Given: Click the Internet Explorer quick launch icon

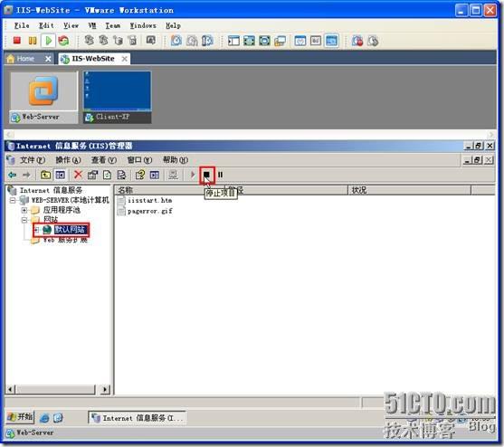Looking at the screenshot, I should pos(45,418).
